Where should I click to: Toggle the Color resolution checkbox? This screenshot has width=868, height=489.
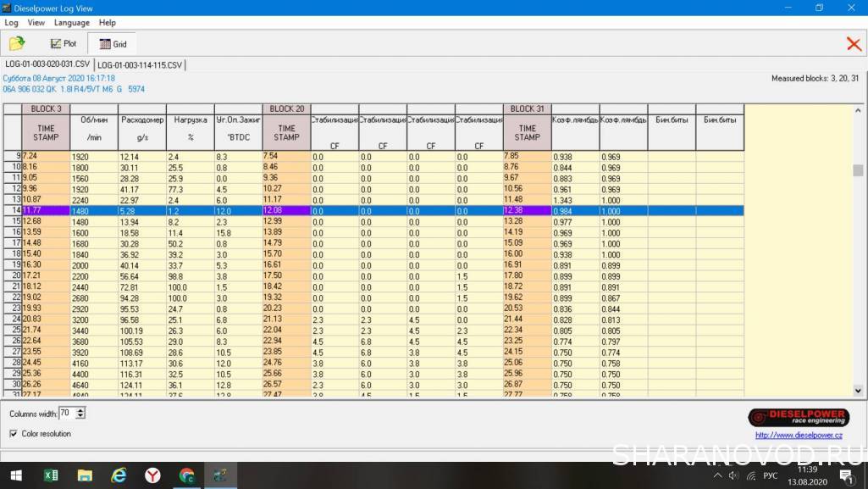pos(14,434)
